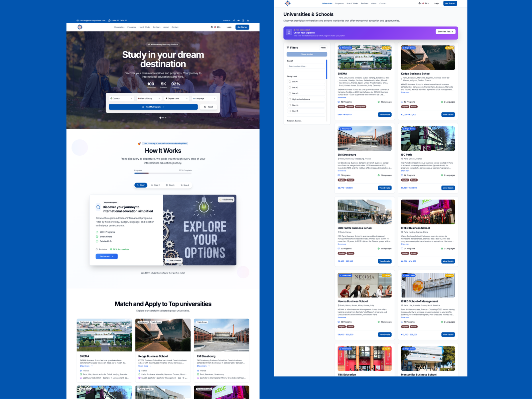Viewport: 532px width, 399px height.
Task: Click the Triple Crown badge on the SKEMA listing card
Action: tap(345, 48)
